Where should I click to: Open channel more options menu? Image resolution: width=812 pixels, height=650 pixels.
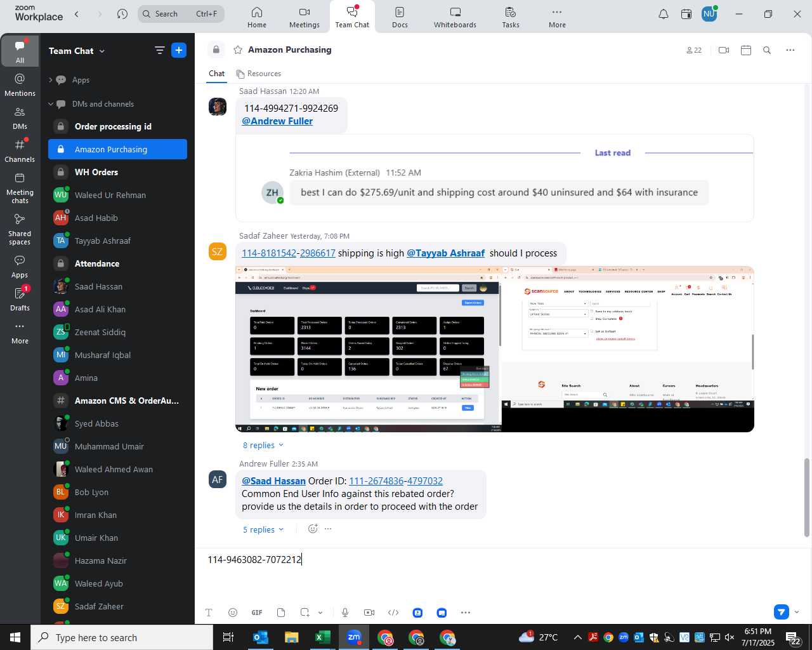(x=790, y=50)
